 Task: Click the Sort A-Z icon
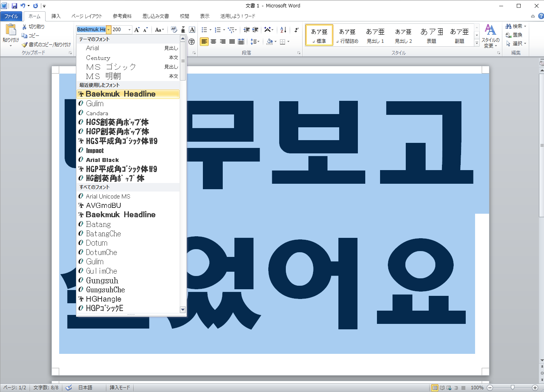283,30
